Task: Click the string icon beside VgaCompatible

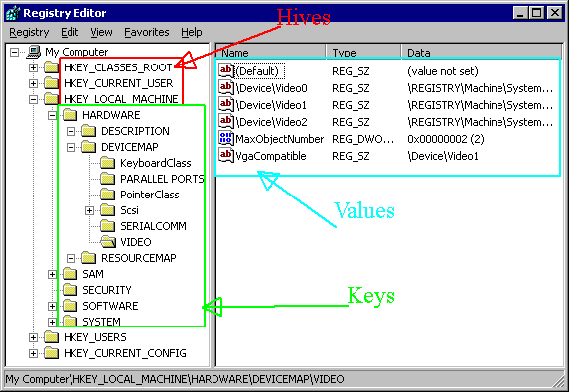Action: pyautogui.click(x=226, y=156)
